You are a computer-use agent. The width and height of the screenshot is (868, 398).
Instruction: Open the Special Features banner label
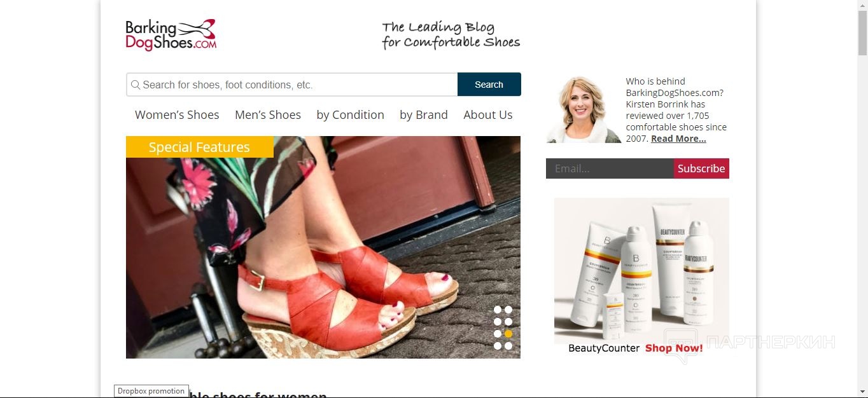199,147
